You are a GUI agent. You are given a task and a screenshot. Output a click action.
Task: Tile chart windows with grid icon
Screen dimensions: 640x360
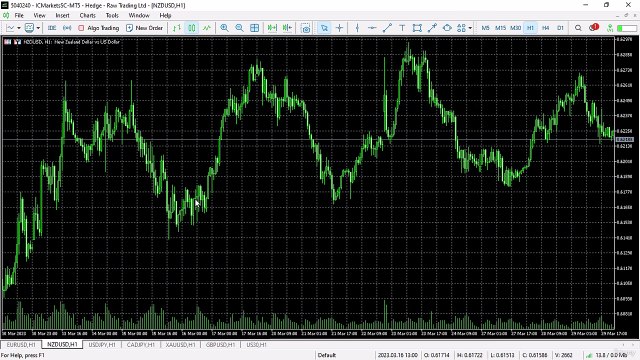(254, 28)
